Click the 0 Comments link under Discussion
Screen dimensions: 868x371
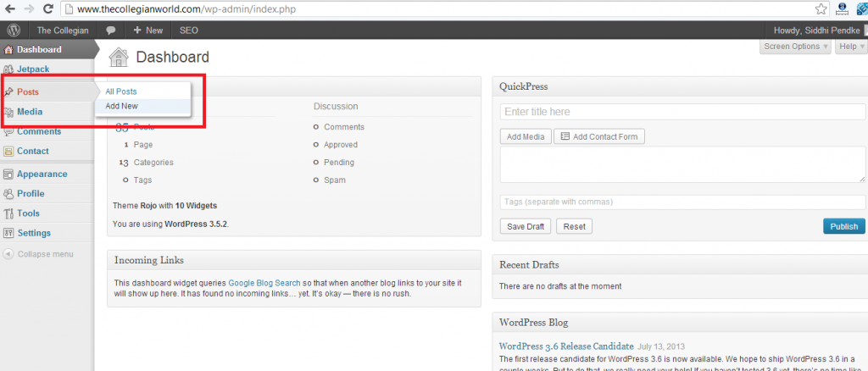339,127
